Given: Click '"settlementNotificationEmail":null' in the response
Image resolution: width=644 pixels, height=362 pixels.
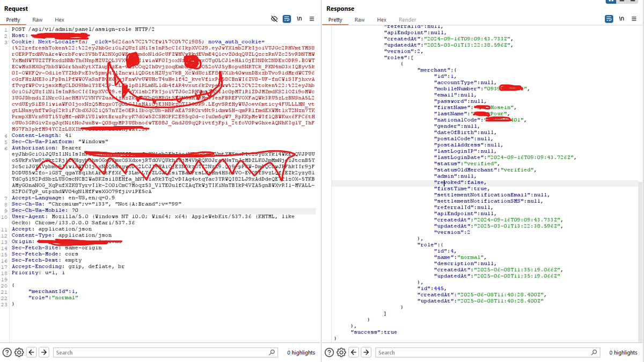Looking at the screenshot, I should [492, 194].
